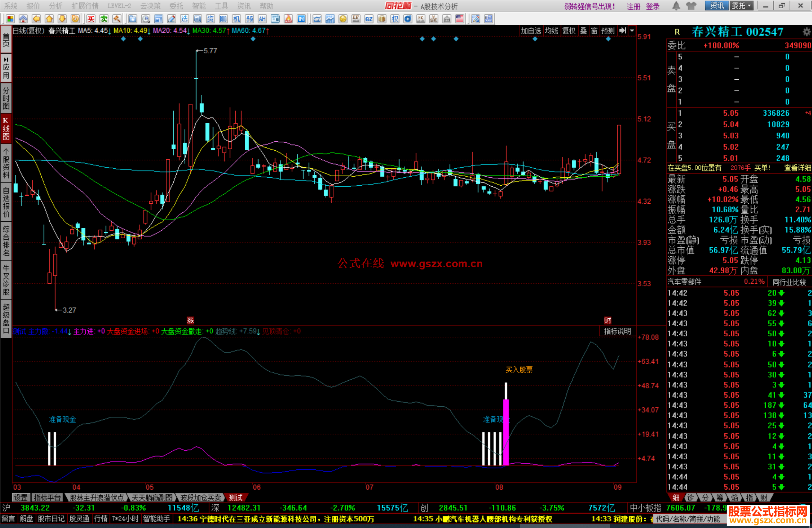This screenshot has height=528, width=812.
Task: Click the US flag market icon
Action: pos(459,19)
